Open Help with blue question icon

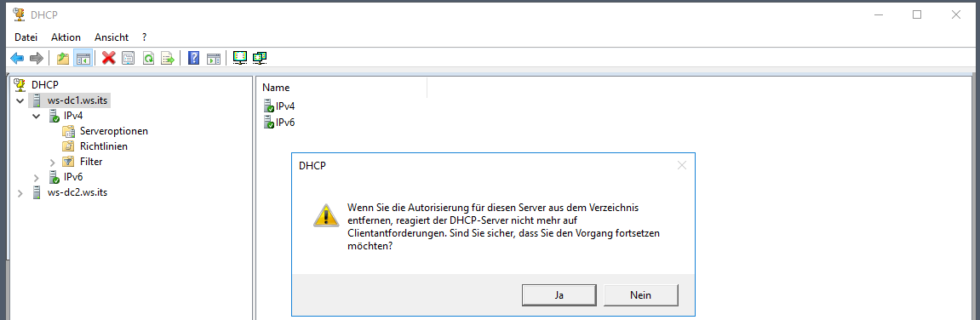coord(194,58)
